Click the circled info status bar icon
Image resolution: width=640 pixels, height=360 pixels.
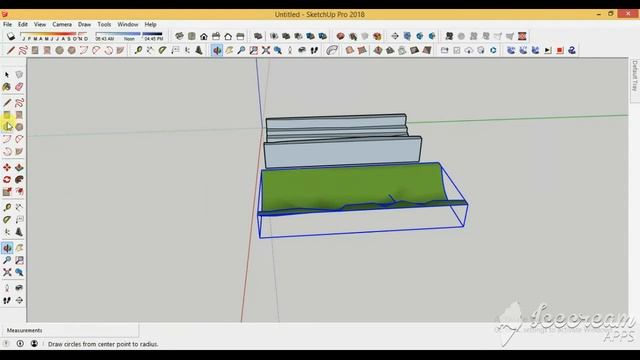20,344
